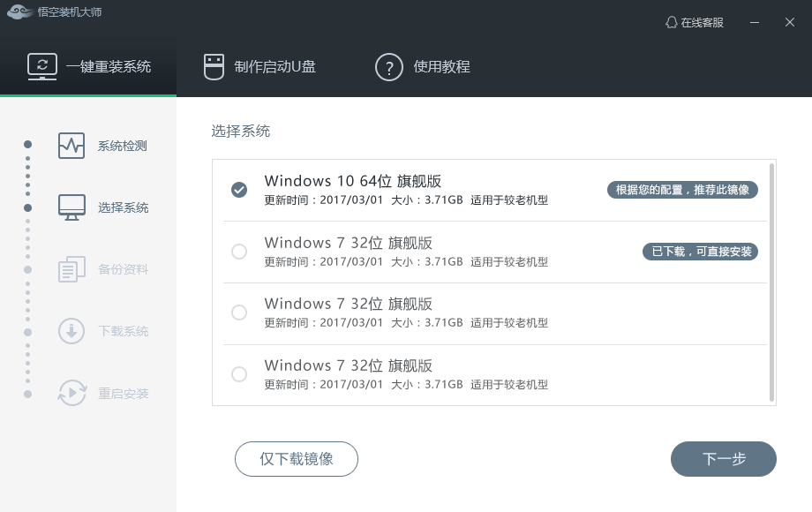Click the USB drive icon in header

coord(214,66)
